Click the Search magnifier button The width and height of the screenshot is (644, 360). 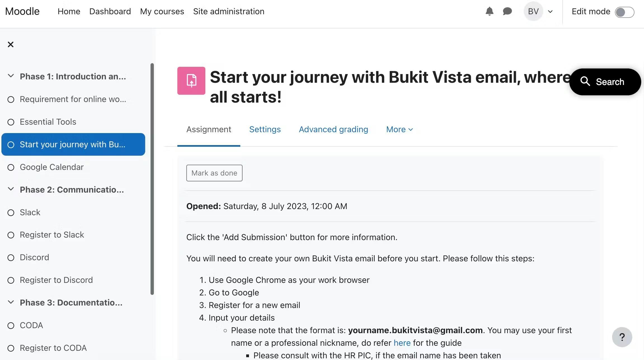(x=605, y=82)
